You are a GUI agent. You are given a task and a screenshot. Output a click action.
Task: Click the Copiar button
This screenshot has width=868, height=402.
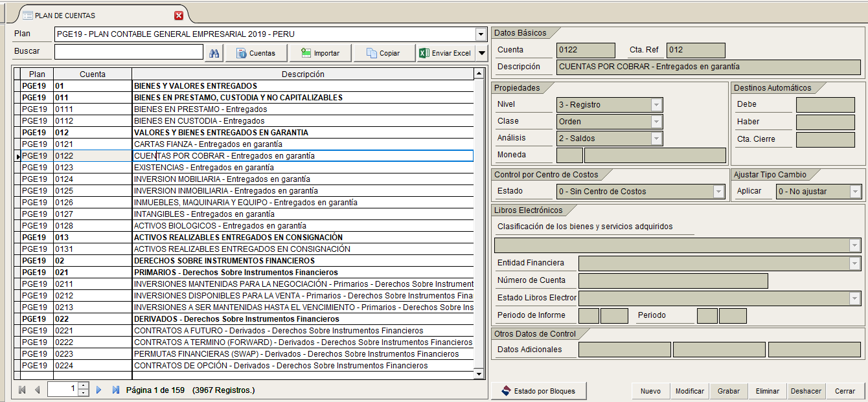[x=383, y=53]
